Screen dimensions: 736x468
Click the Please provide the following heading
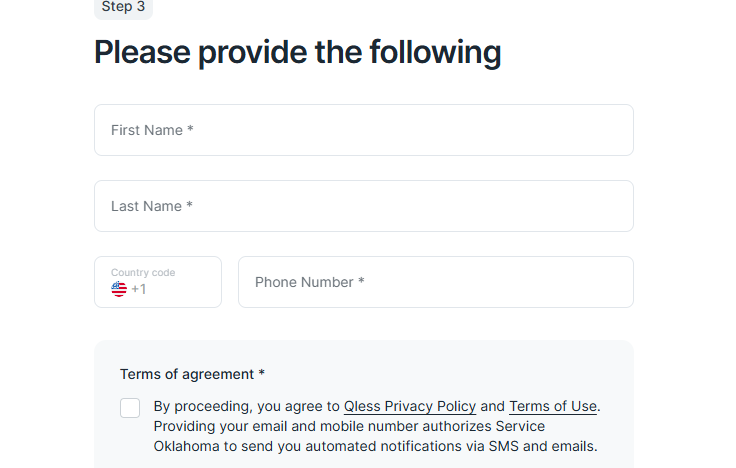click(298, 52)
